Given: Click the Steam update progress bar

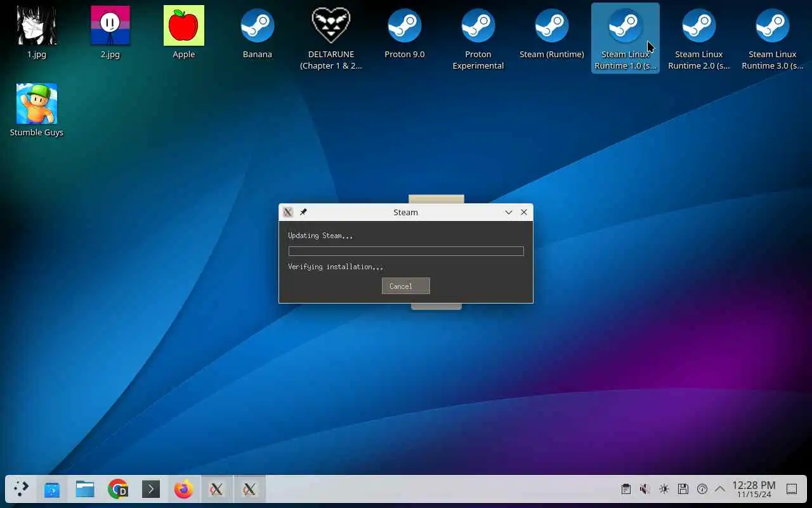Looking at the screenshot, I should [x=406, y=251].
